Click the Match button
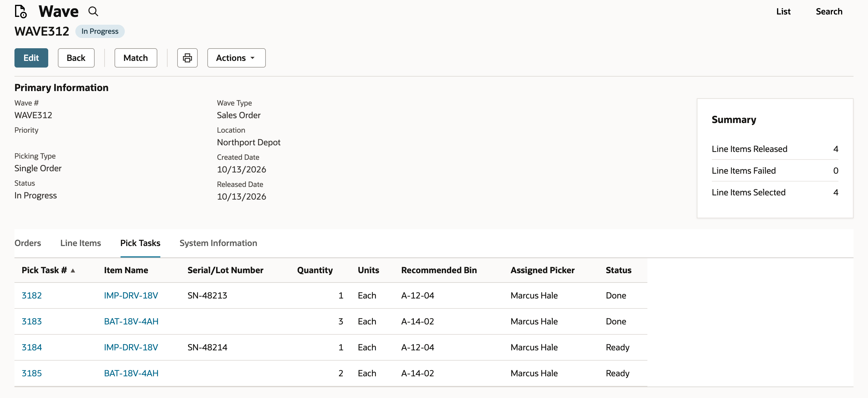 [136, 58]
